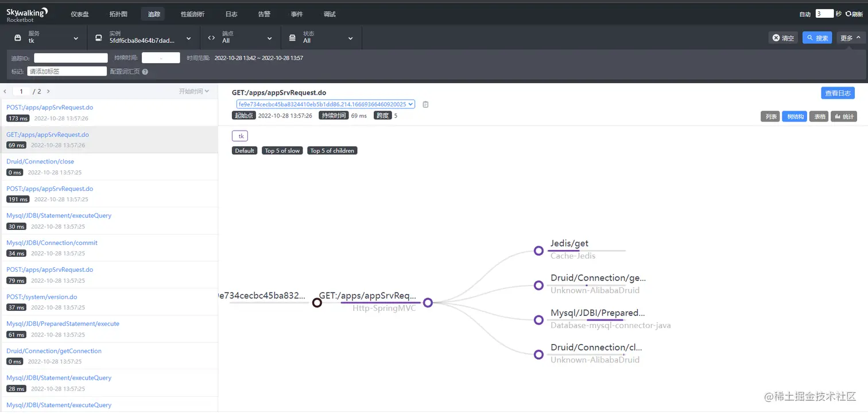
Task: Go to previous trace list page
Action: click(5, 91)
